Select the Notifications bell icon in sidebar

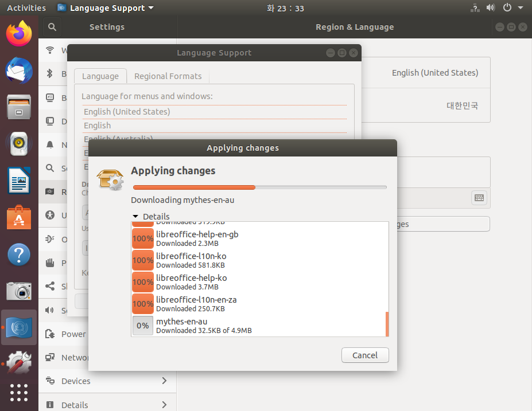click(50, 144)
